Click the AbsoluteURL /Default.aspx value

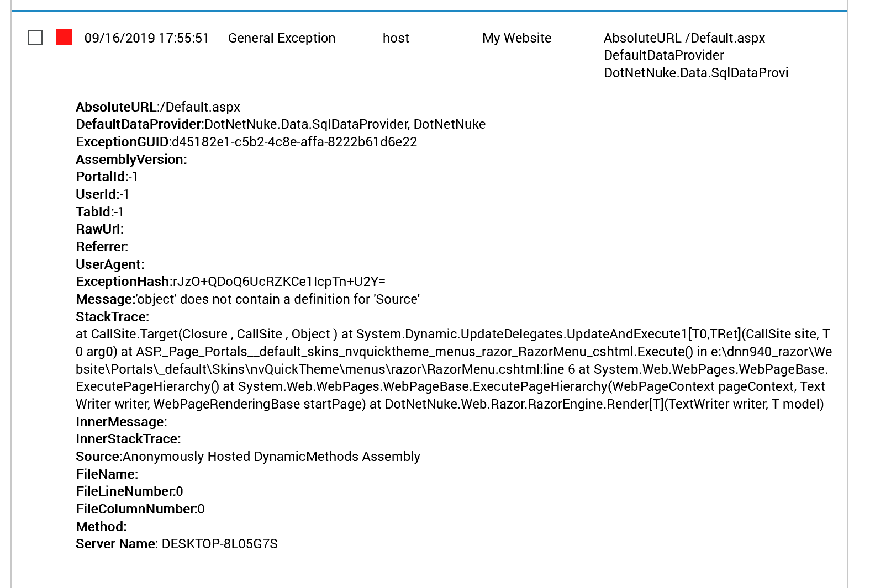684,38
